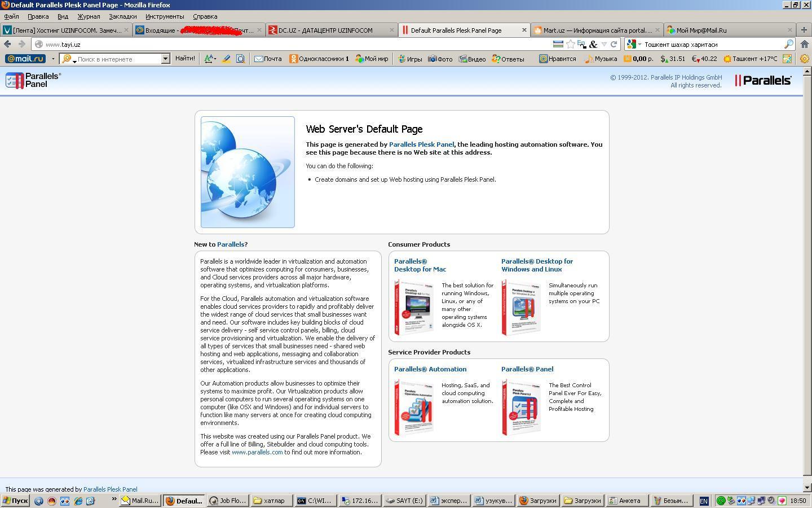812x508 pixels.
Task: Open the search engine selector dropdown
Action: pos(634,44)
